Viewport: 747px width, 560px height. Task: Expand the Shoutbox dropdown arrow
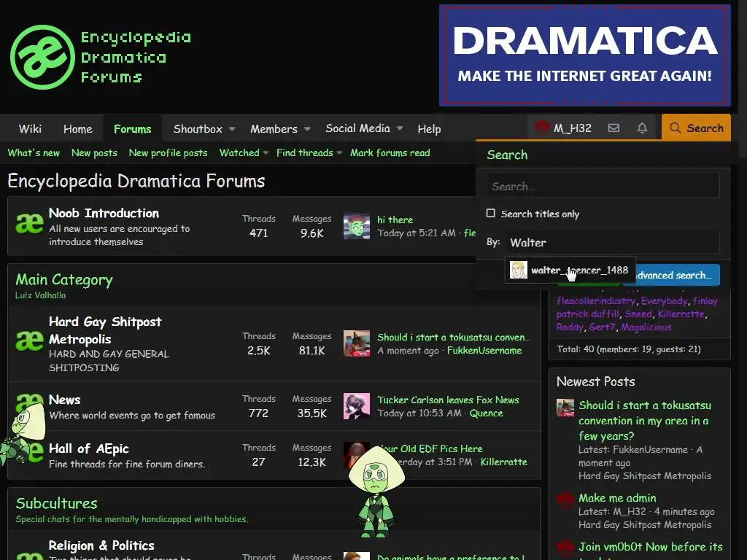click(232, 128)
